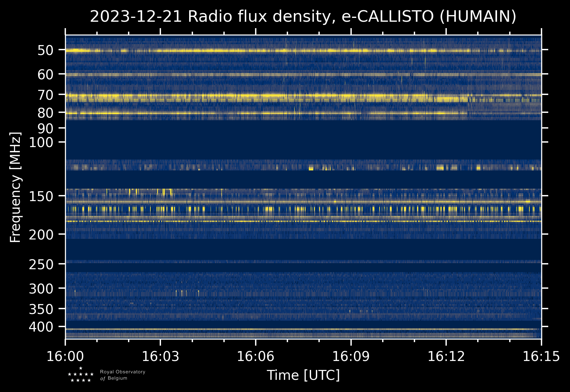Click the 16:00 time tick label
Screen dimensions: 570x392
(65, 356)
